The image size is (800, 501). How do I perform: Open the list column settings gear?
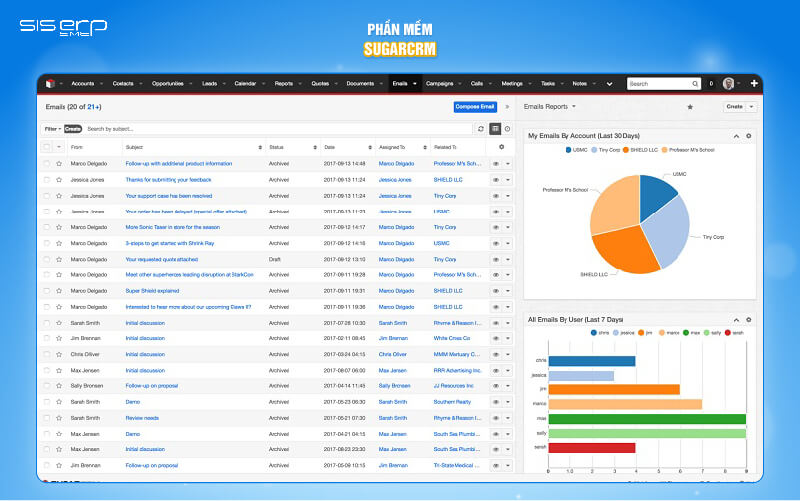[x=502, y=147]
